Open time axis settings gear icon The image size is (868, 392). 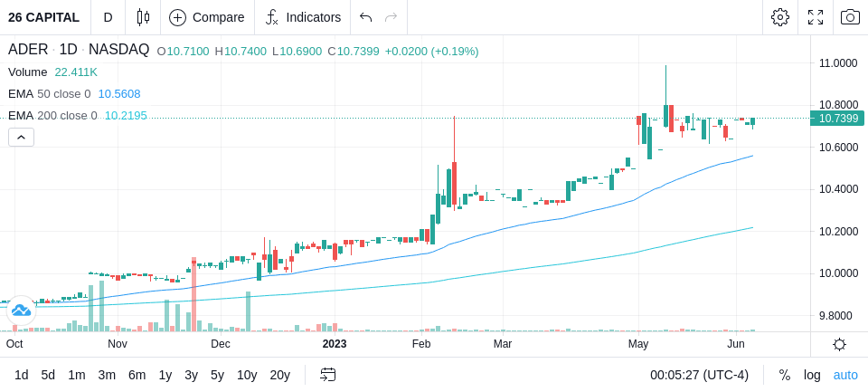pyautogui.click(x=839, y=344)
